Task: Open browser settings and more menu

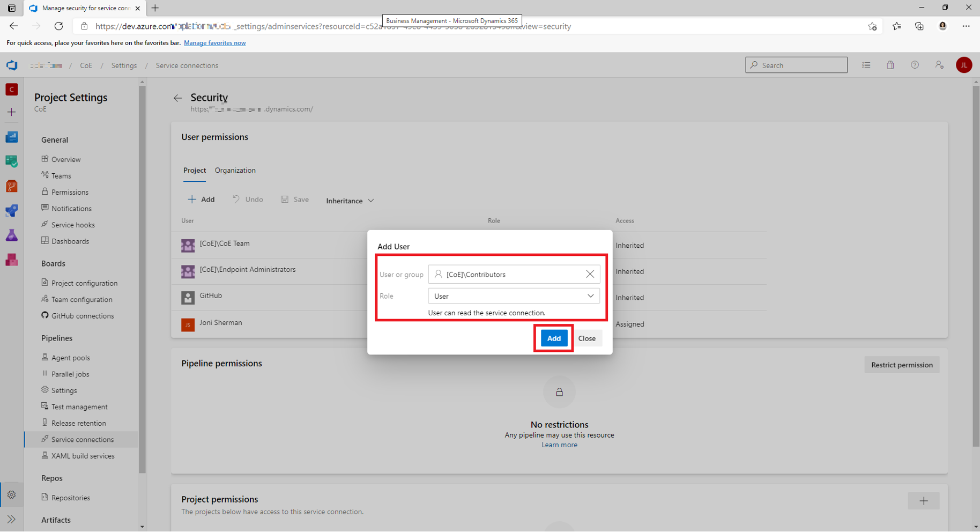Action: 966,26
